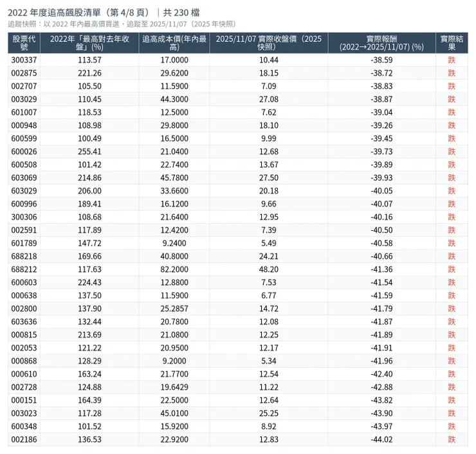This screenshot has width=476, height=454.
Task: Click the 股票代號 column header
Action: click(x=24, y=43)
